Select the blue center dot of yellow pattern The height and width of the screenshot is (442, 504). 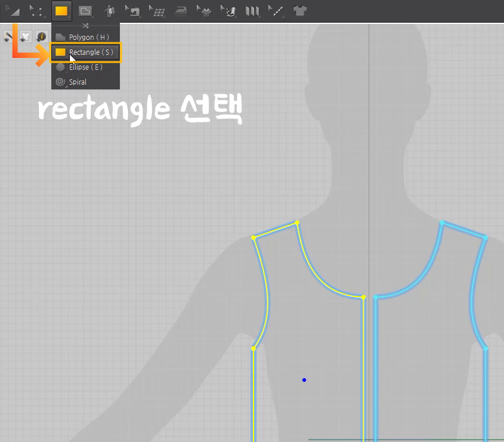[304, 380]
